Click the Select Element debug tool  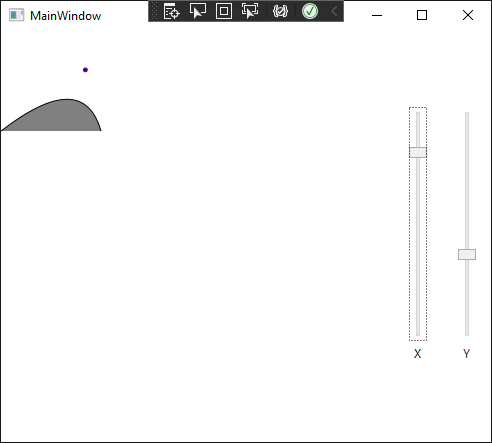[198, 11]
